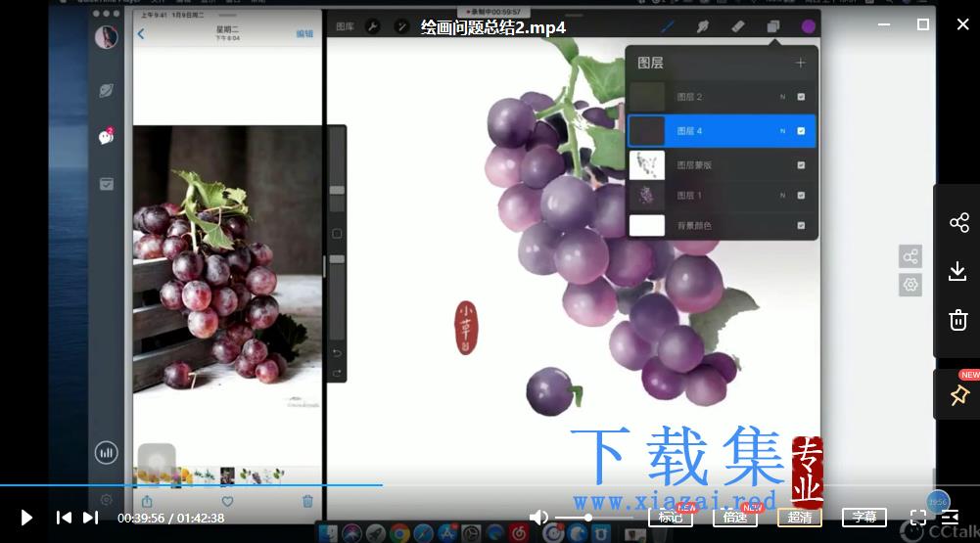Toggle visibility checkbox of 图层 2

tap(801, 97)
